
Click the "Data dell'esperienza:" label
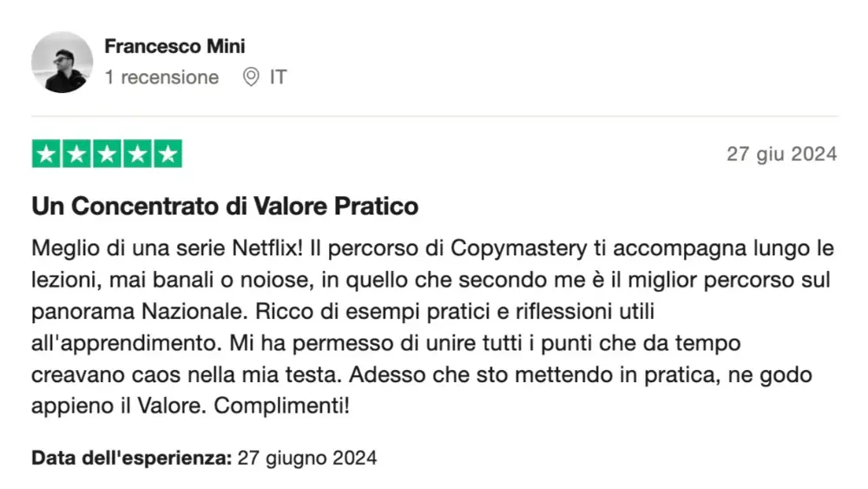point(131,458)
